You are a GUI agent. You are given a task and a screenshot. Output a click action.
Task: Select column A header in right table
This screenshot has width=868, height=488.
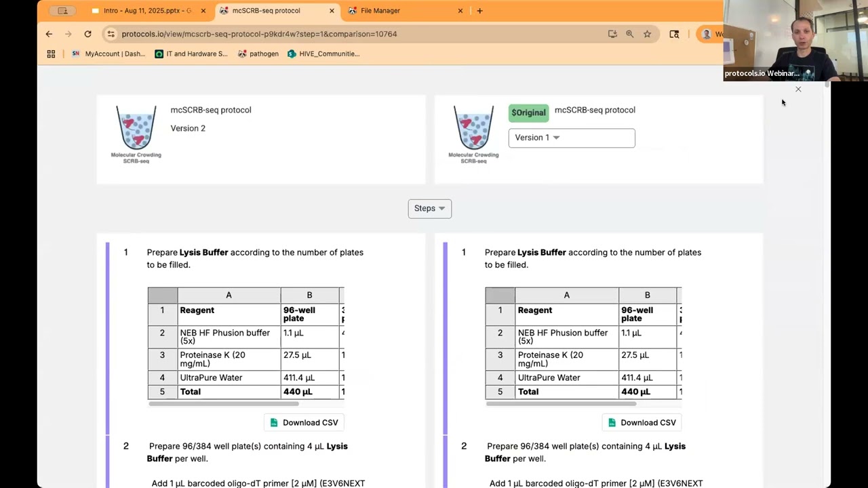(566, 296)
